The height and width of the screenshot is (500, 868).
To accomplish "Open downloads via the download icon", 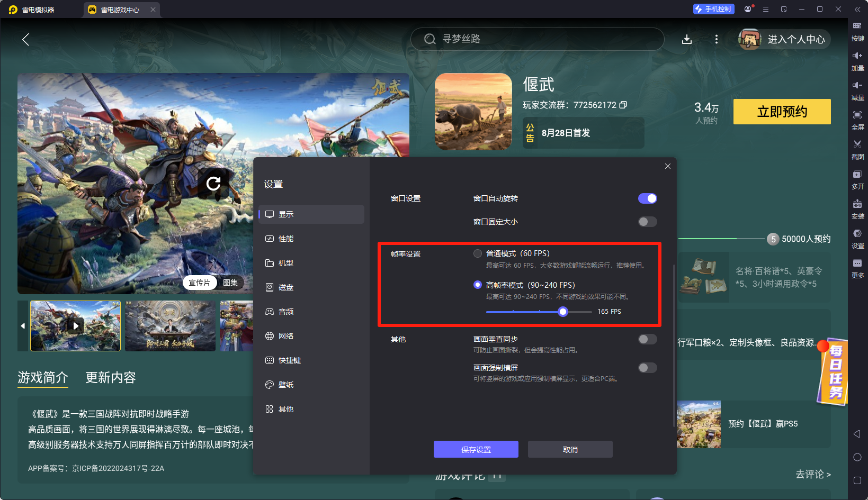I will [687, 39].
